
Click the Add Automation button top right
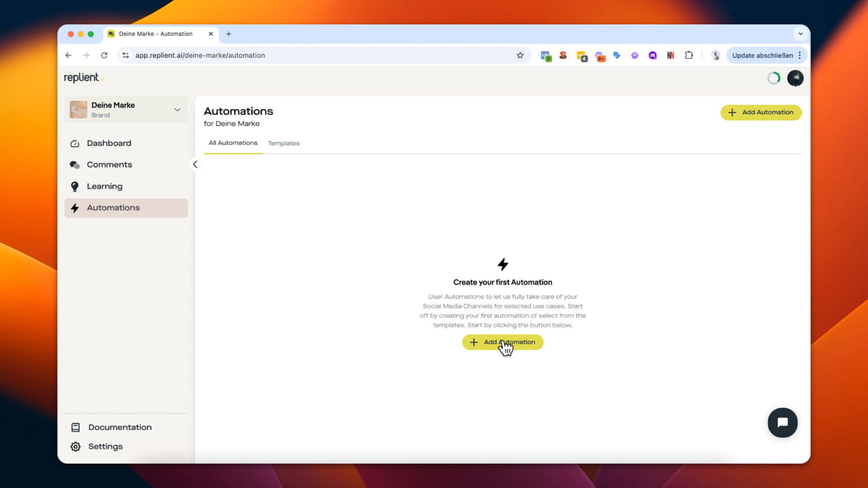click(761, 112)
